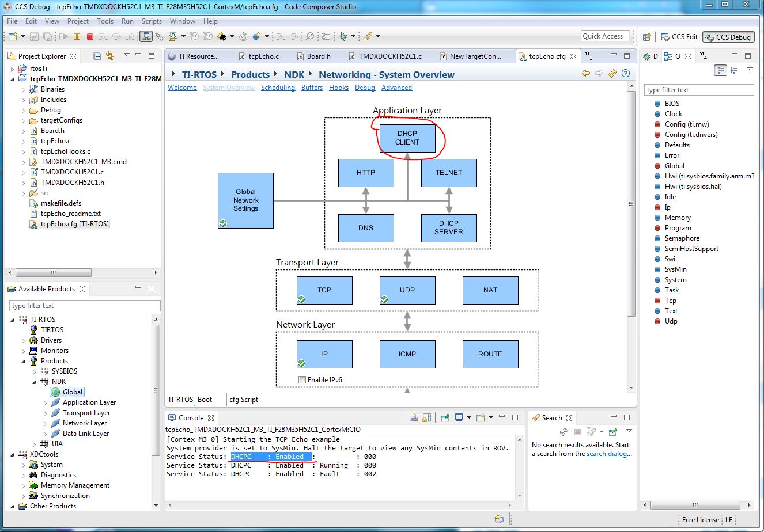Expand the targetConfigs folder
The height and width of the screenshot is (532, 764).
click(24, 121)
